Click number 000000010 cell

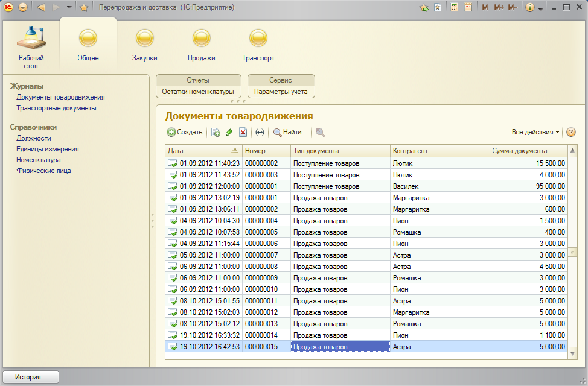coord(267,289)
